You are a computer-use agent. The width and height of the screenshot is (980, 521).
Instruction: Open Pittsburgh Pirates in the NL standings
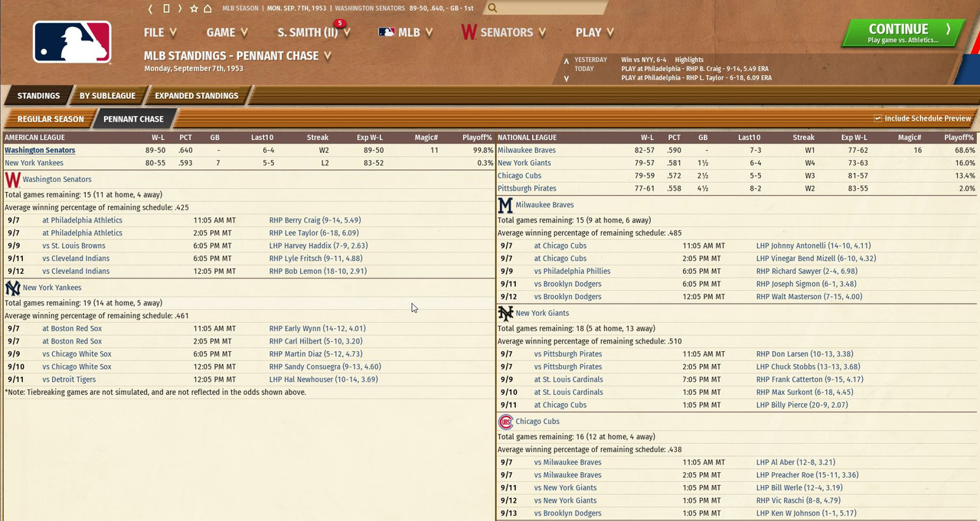tap(527, 188)
